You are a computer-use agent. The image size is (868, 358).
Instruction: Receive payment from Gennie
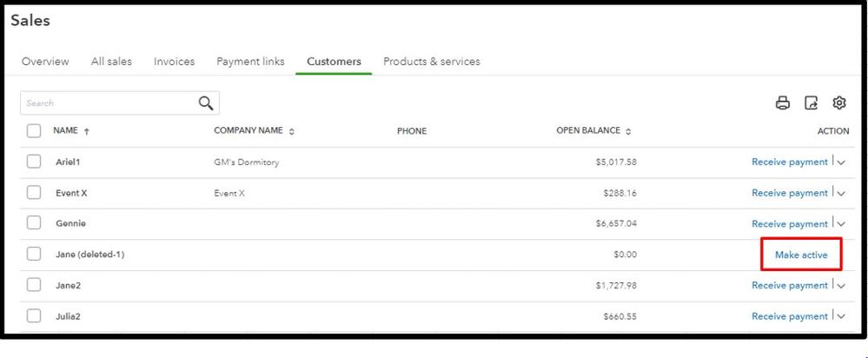(x=789, y=223)
